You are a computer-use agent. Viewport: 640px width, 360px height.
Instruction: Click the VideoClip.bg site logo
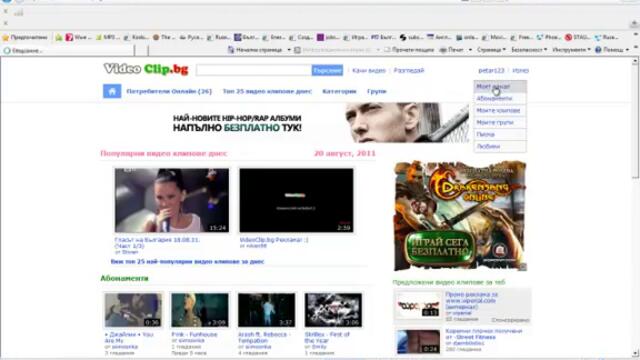tap(146, 69)
